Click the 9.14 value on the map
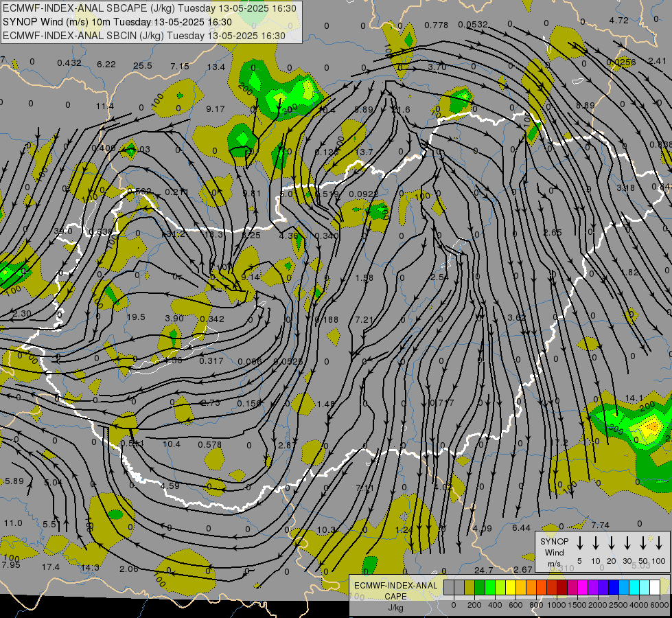Screen dimensions: 672x618 [251, 277]
